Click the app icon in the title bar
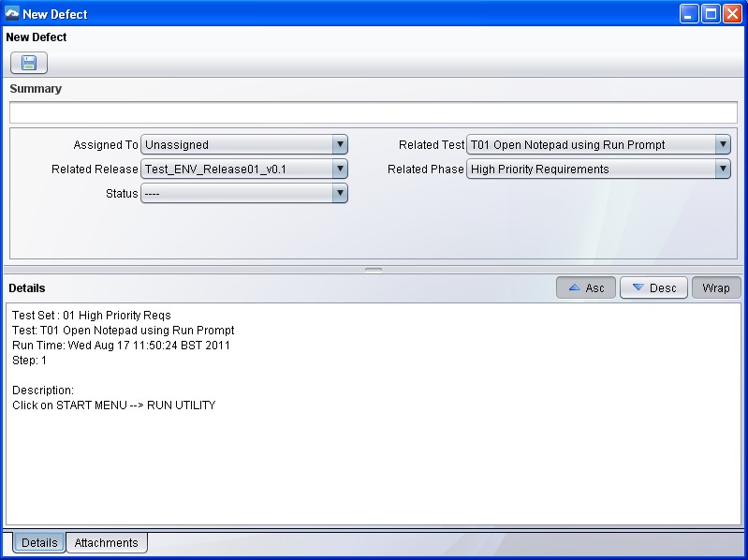 [x=12, y=13]
